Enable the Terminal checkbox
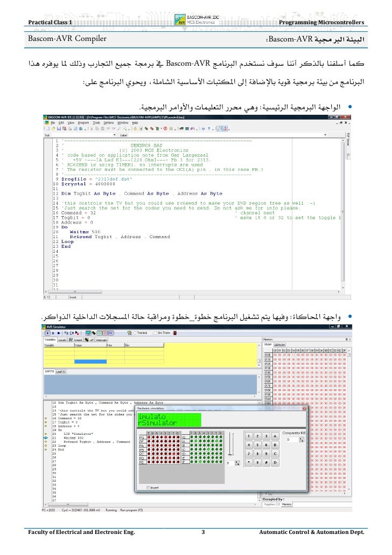Viewport: 392px width, 555px height. click(x=135, y=333)
